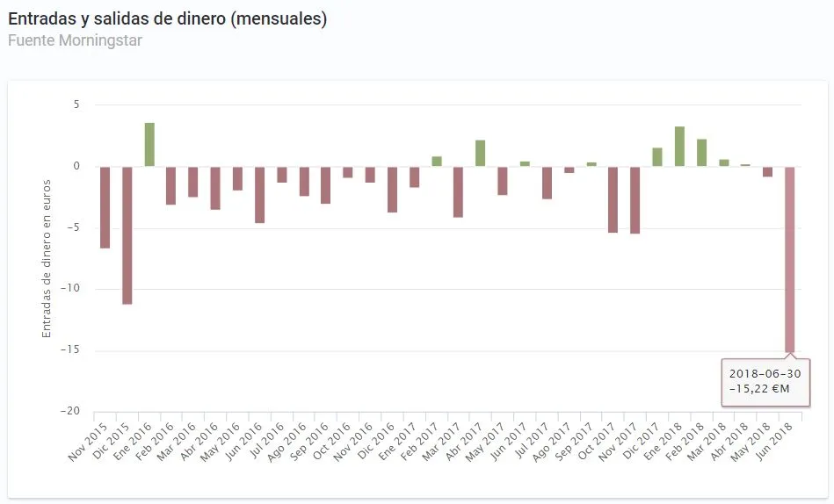Click the Jun 2016 negative bar
Viewport: 834px width, 504px height.
[259, 194]
